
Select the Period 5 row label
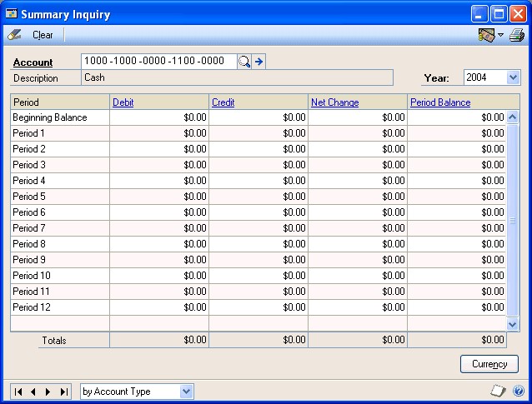[29, 197]
